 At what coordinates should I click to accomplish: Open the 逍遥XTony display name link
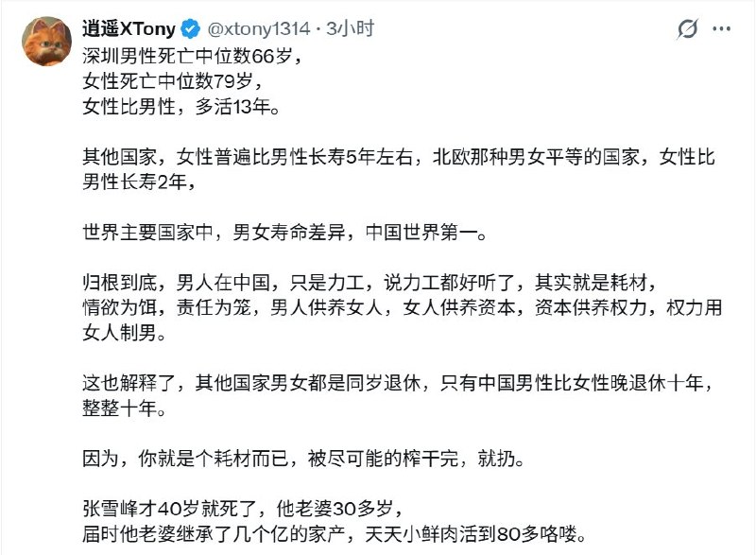(129, 28)
